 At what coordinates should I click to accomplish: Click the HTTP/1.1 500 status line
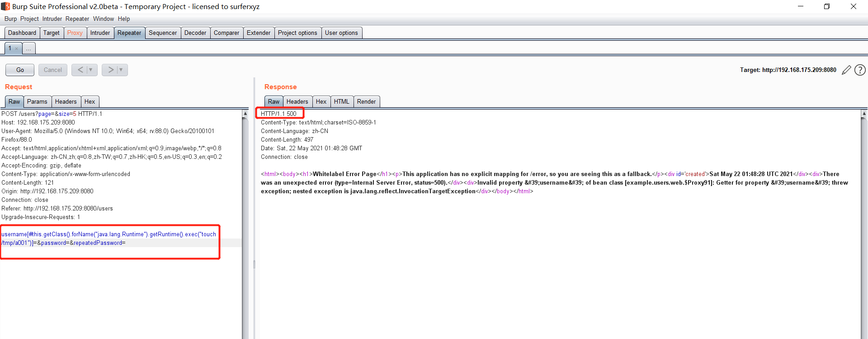pyautogui.click(x=278, y=114)
